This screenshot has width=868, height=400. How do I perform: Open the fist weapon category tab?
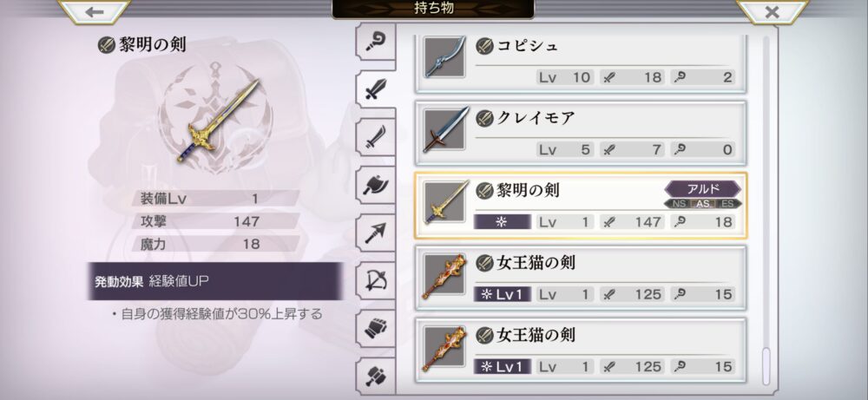376,329
